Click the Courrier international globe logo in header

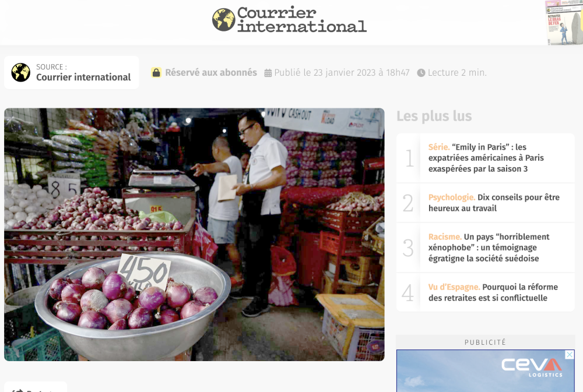pyautogui.click(x=223, y=20)
